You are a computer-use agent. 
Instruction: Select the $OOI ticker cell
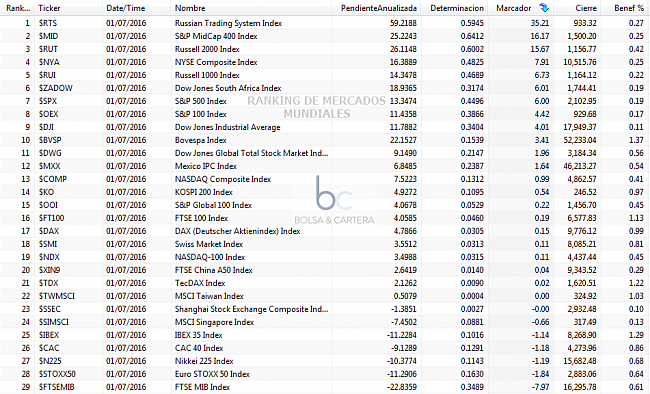[49, 205]
